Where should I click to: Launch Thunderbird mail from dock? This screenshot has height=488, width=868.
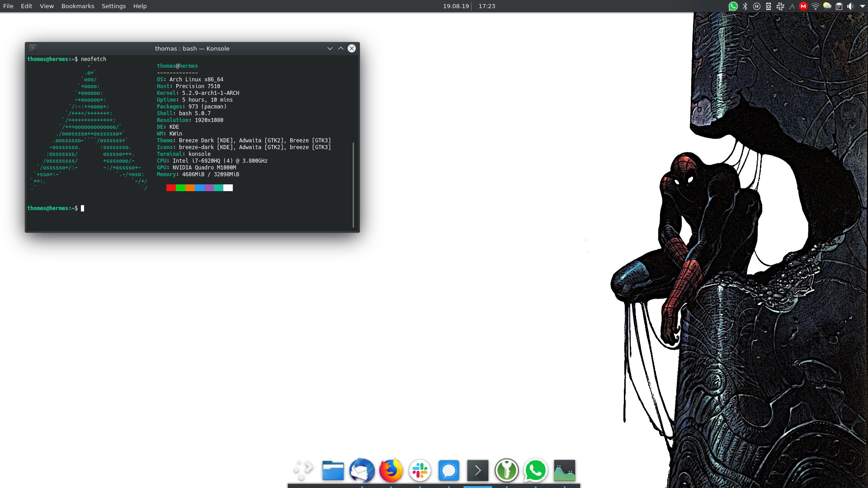tap(362, 470)
